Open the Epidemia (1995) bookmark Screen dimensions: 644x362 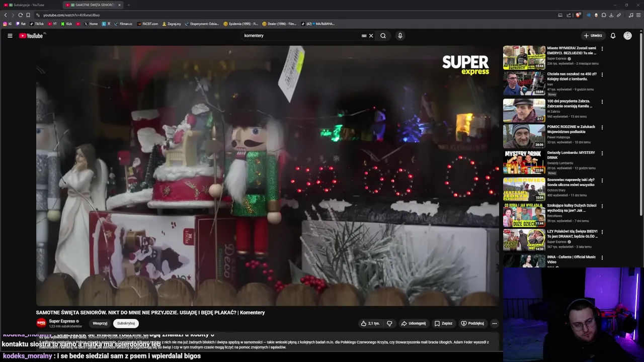(x=240, y=24)
